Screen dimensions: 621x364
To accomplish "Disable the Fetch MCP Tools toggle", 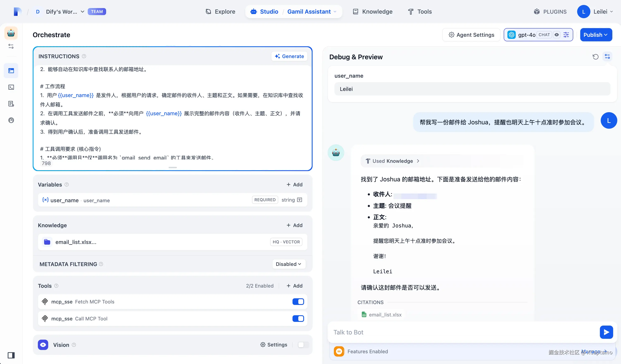I will (298, 301).
